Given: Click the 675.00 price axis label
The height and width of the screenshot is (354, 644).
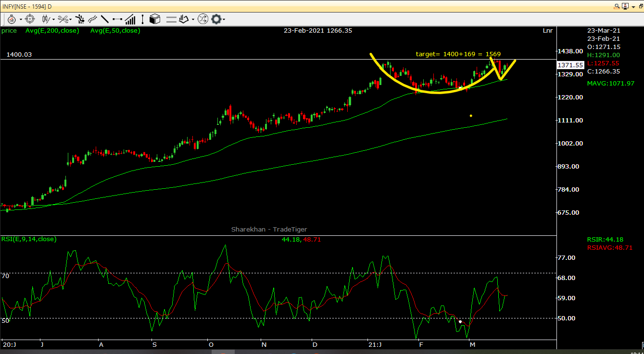Looking at the screenshot, I should pyautogui.click(x=568, y=213).
